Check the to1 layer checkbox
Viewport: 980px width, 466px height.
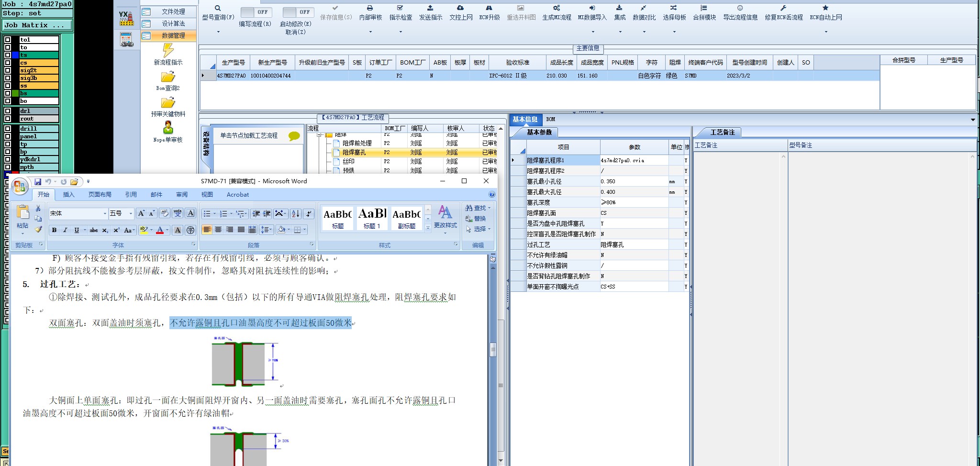[8, 40]
